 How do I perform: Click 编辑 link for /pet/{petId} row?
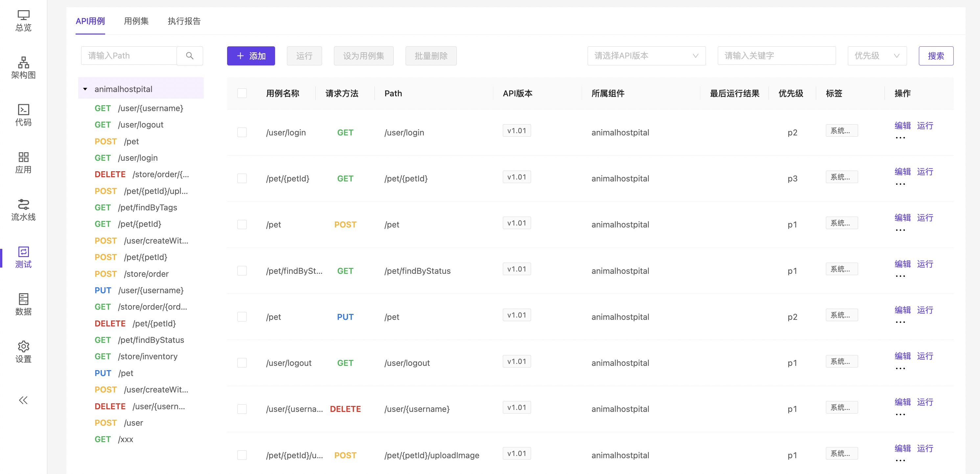902,172
